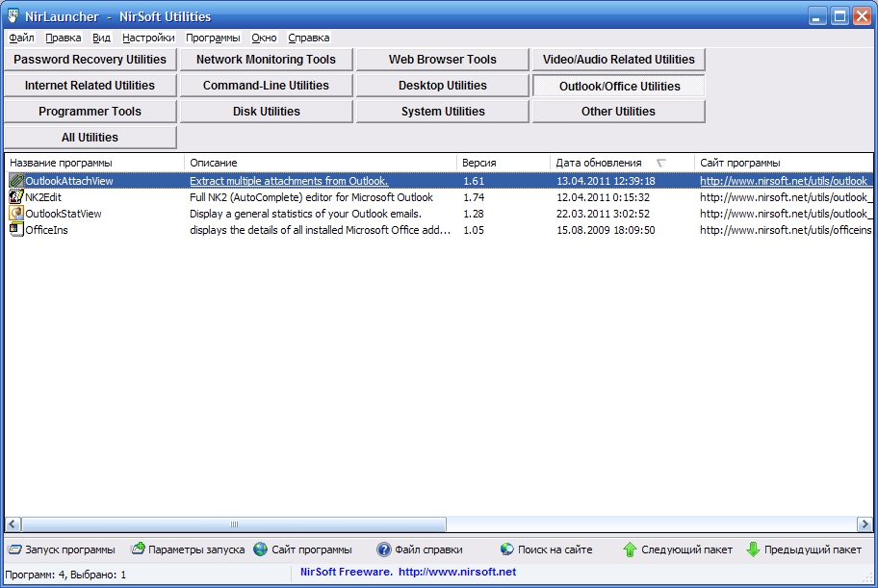Screen dimensions: 878x588
Task: Click the Запуск программы run icon
Action: click(14, 550)
